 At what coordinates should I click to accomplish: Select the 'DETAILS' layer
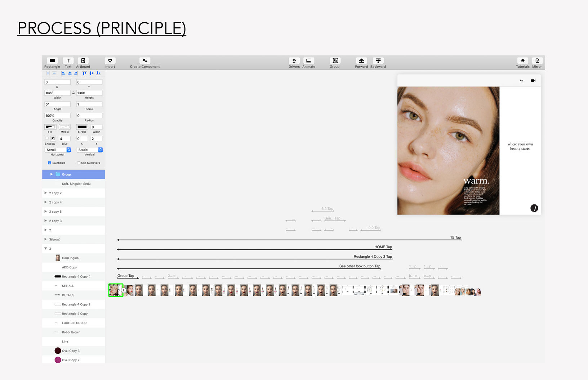pos(73,295)
